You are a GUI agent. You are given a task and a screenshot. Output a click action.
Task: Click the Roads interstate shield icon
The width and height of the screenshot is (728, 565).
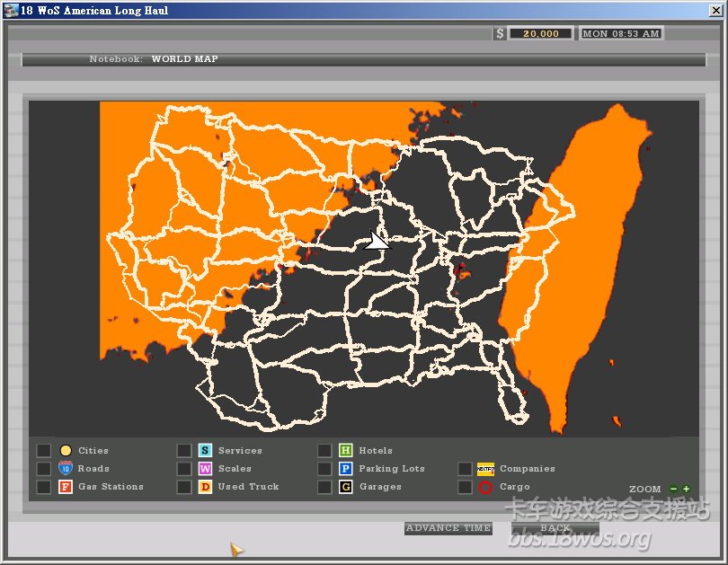(x=66, y=469)
